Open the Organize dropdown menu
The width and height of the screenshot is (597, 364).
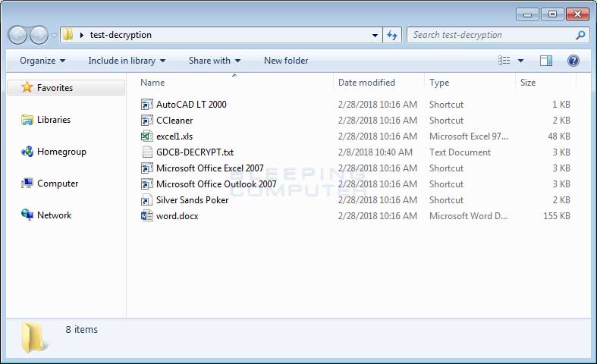[x=42, y=61]
